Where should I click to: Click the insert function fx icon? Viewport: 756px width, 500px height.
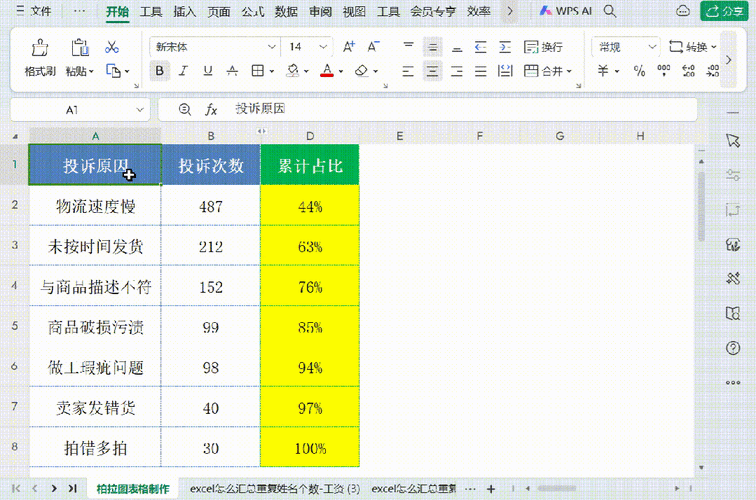pyautogui.click(x=211, y=109)
